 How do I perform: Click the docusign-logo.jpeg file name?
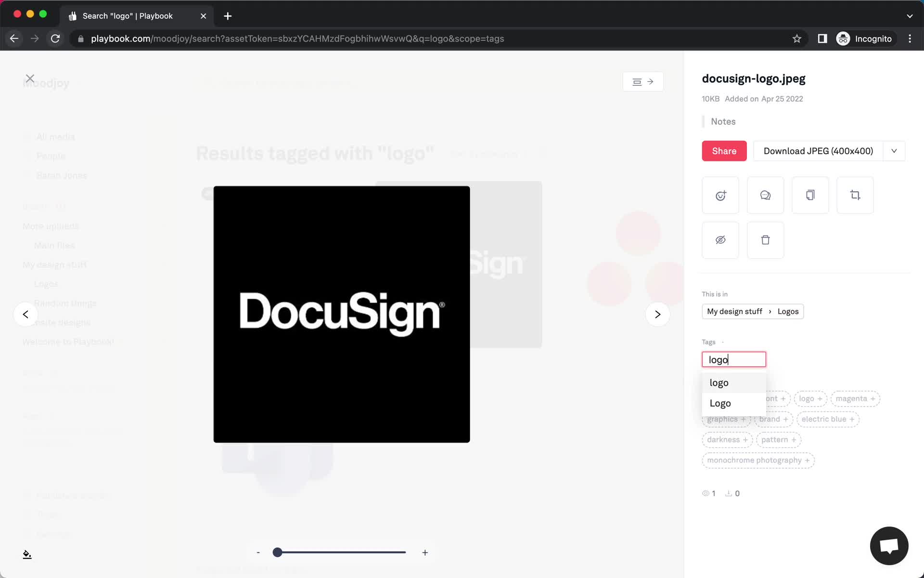tap(753, 79)
